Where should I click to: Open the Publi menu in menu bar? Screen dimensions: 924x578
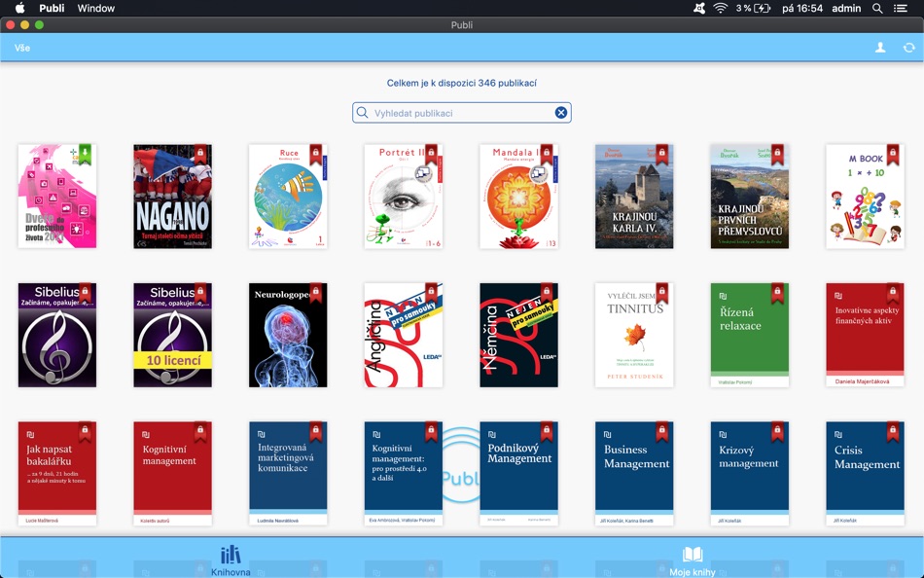[52, 8]
